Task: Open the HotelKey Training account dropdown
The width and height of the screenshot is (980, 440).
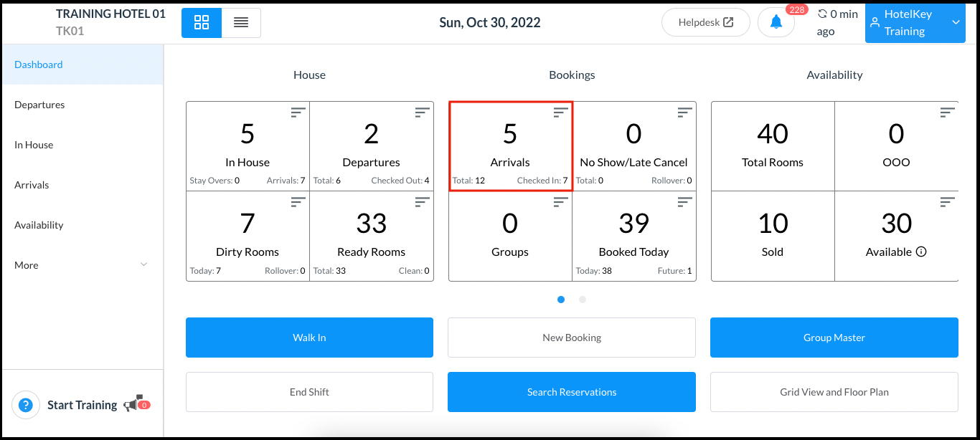Action: click(915, 22)
